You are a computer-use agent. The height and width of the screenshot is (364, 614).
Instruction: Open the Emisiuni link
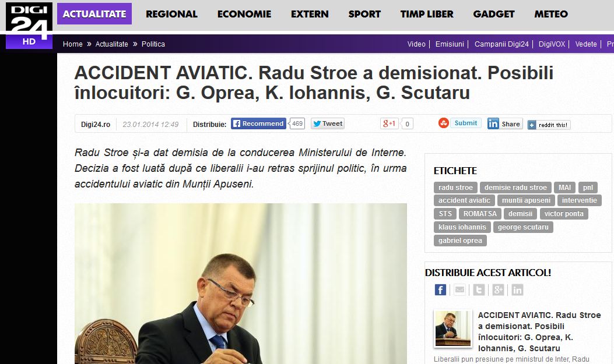(x=450, y=44)
